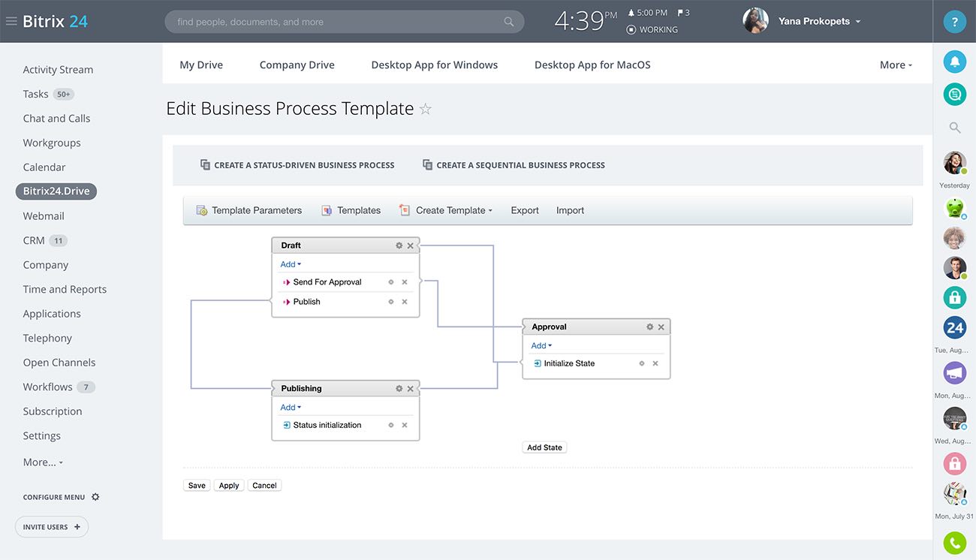Screen dimensions: 976x560
Task: Open Workflows in the left sidebar
Action: point(47,387)
